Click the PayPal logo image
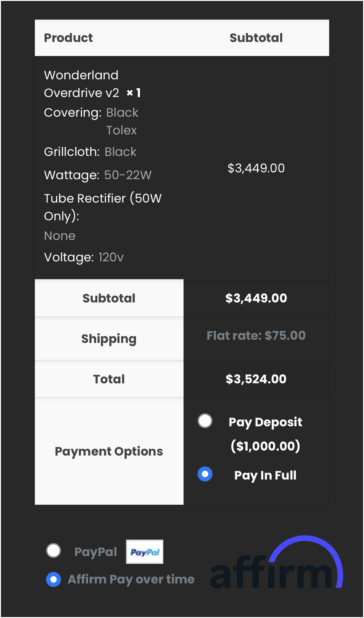The height and width of the screenshot is (618, 364). point(145,552)
